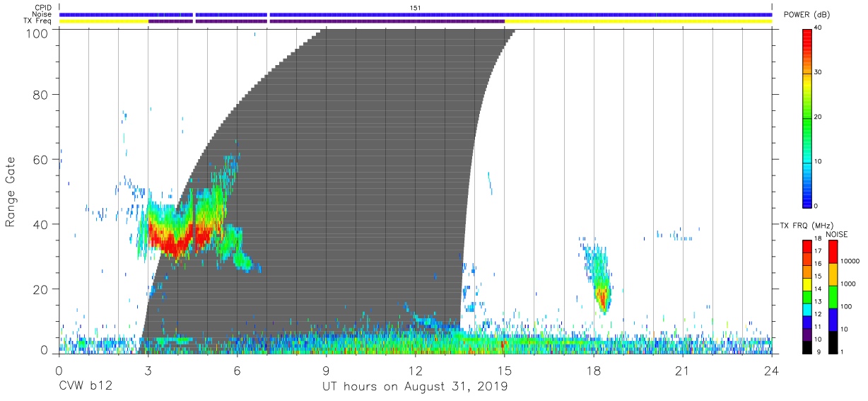This screenshot has height=401, width=868.
Task: Click the cyan 12–13 MHz TX FRQ swatch
Action: (807, 308)
